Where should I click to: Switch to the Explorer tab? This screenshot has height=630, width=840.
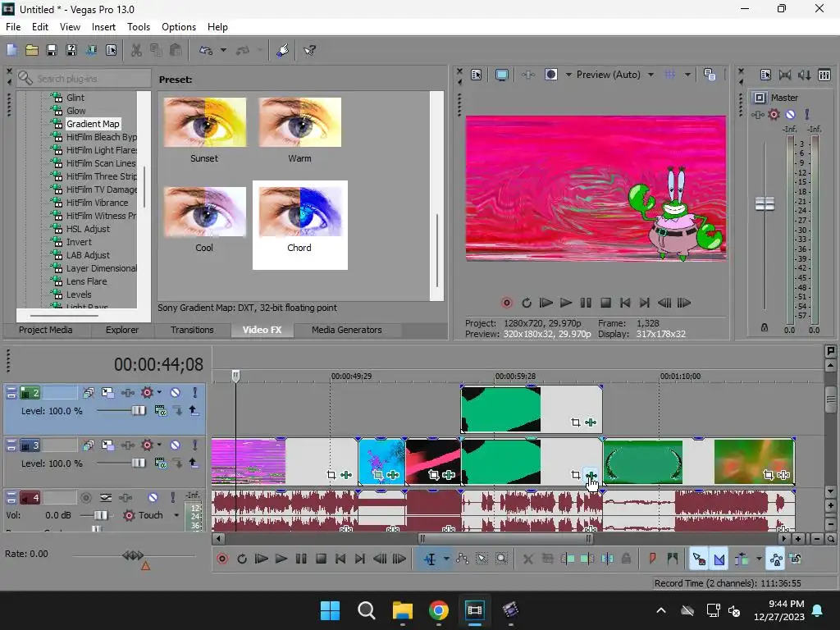[121, 330]
